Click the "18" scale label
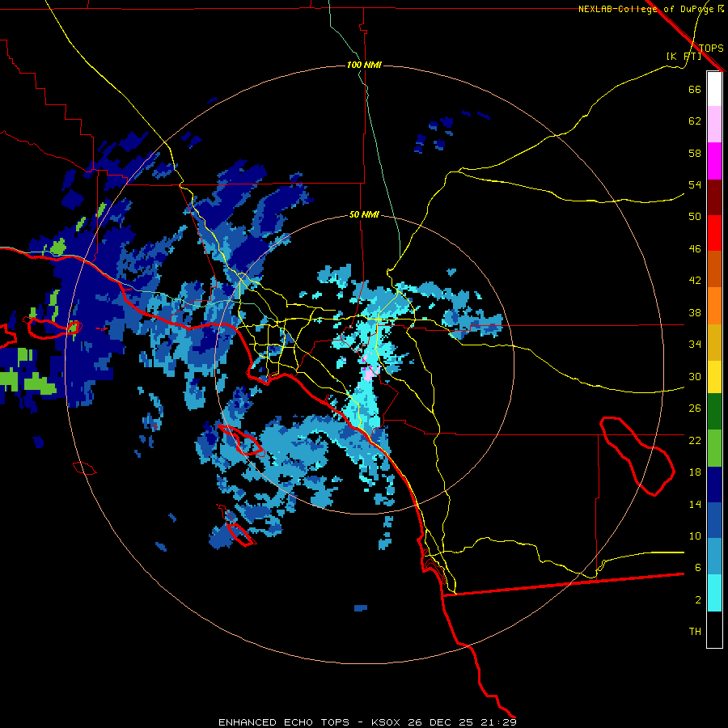Viewport: 728px width, 728px height. [695, 472]
